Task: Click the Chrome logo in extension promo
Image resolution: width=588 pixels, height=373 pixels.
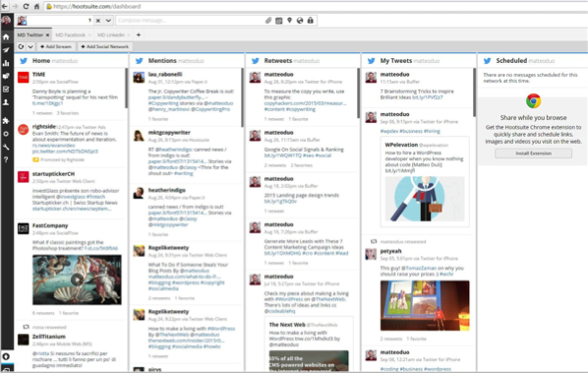Action: pos(533,101)
